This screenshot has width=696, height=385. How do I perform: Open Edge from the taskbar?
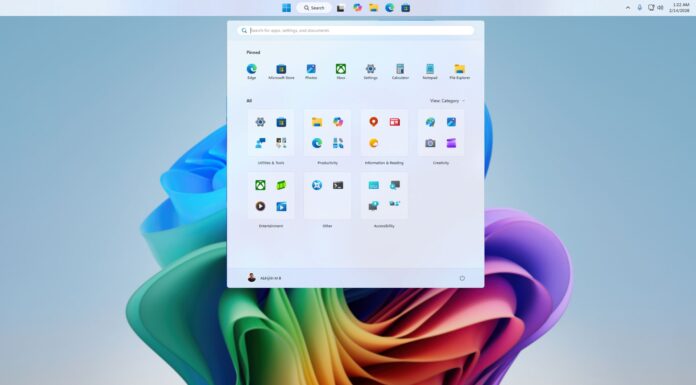coord(389,8)
